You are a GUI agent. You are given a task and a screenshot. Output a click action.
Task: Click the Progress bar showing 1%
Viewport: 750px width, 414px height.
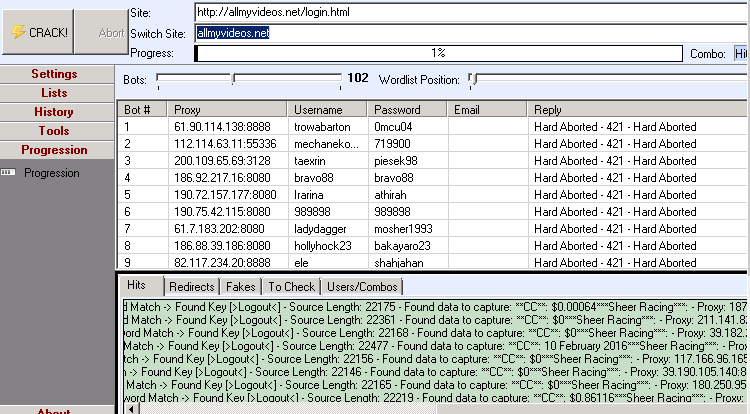438,53
